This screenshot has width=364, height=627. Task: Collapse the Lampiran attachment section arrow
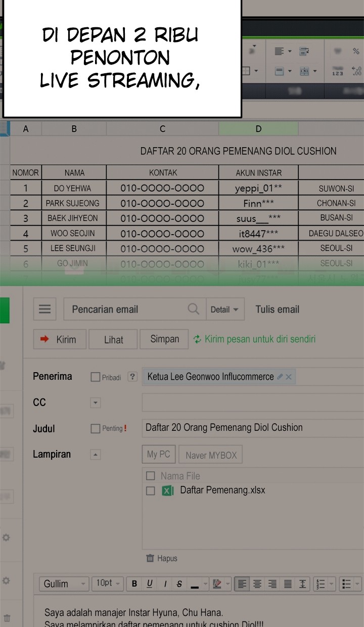(96, 455)
